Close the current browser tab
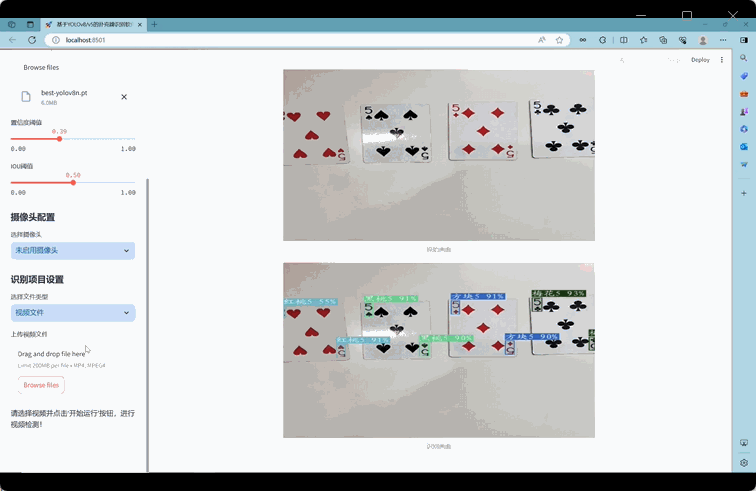The width and height of the screenshot is (756, 491). coord(140,24)
